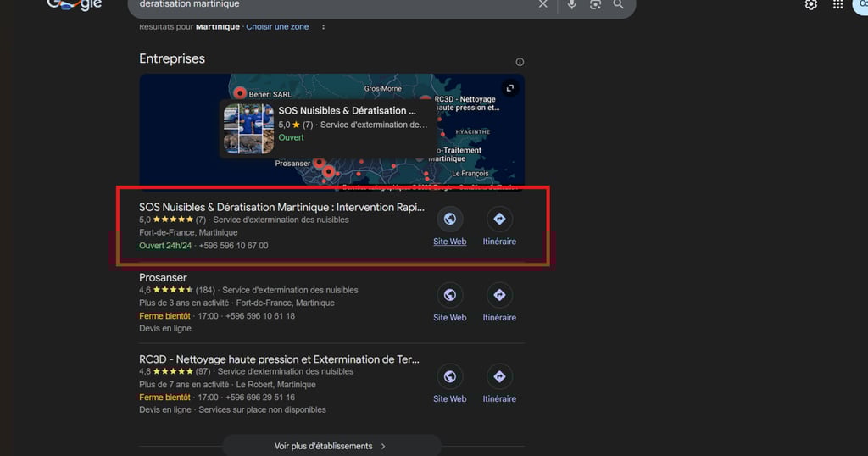Viewport: 868px width, 456px height.
Task: Open SOS Nuisibles photo thumbnail on map card
Action: click(248, 128)
